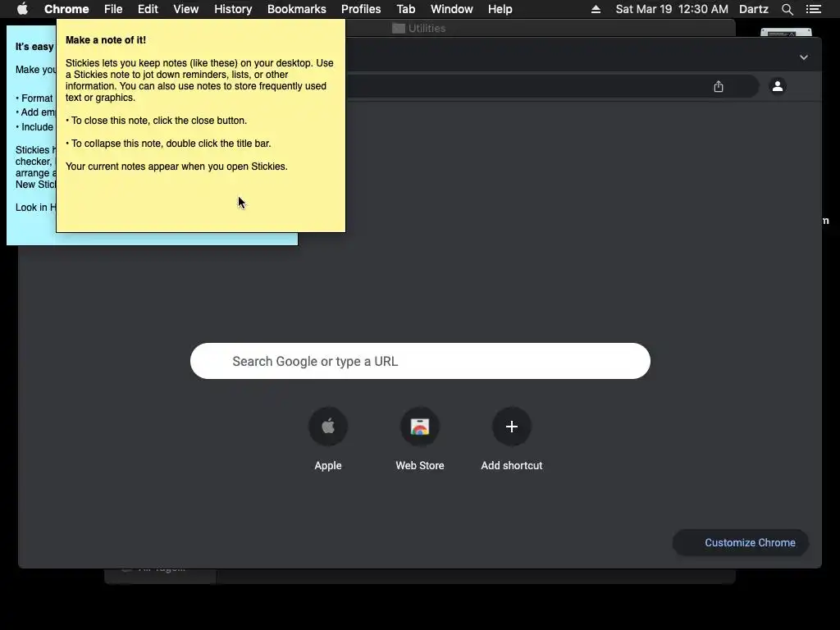
Task: Click the Web Store shortcut label
Action: 420,466
